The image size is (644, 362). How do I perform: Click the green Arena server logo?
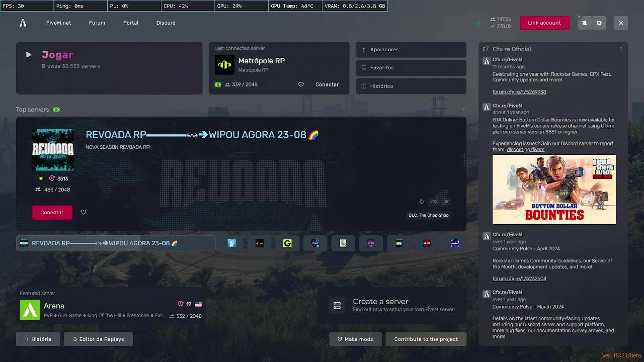pos(30,310)
